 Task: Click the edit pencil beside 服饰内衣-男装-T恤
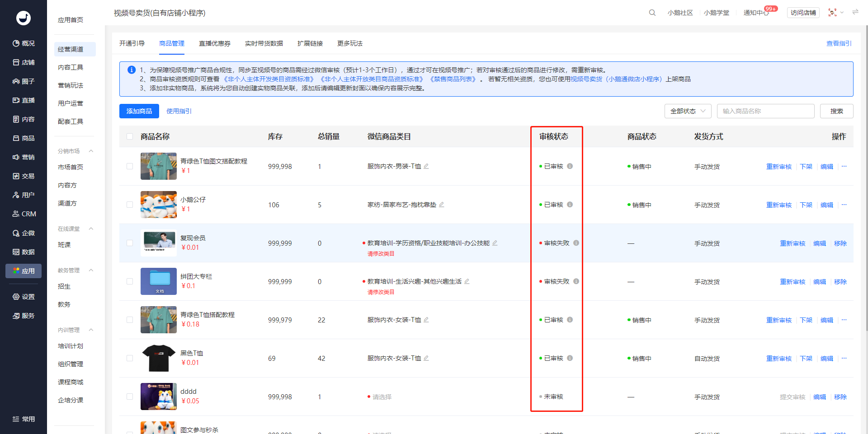point(426,166)
